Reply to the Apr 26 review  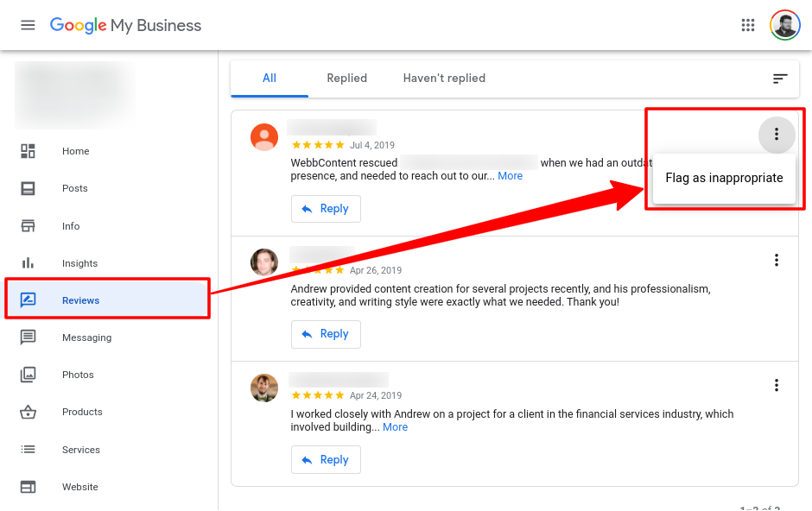326,334
